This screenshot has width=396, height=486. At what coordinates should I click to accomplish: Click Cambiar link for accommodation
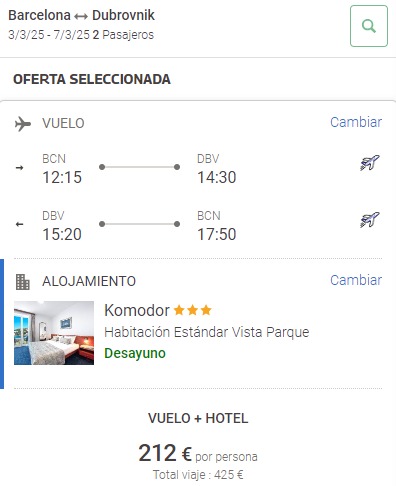(356, 280)
